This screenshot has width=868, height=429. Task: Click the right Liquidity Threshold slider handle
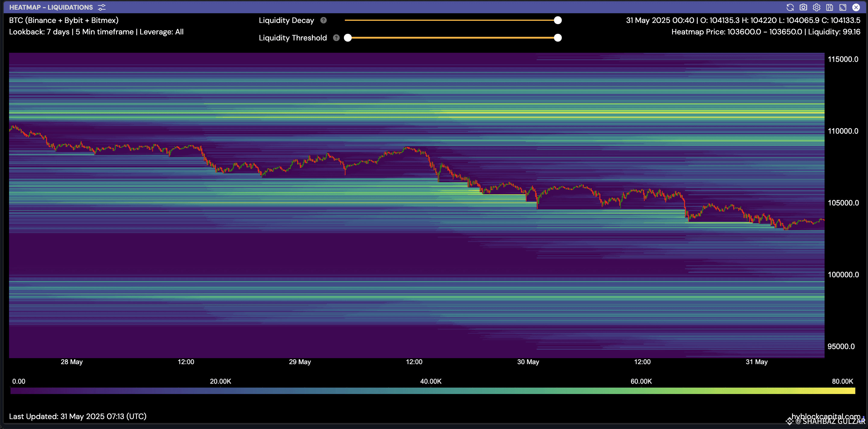tap(558, 38)
